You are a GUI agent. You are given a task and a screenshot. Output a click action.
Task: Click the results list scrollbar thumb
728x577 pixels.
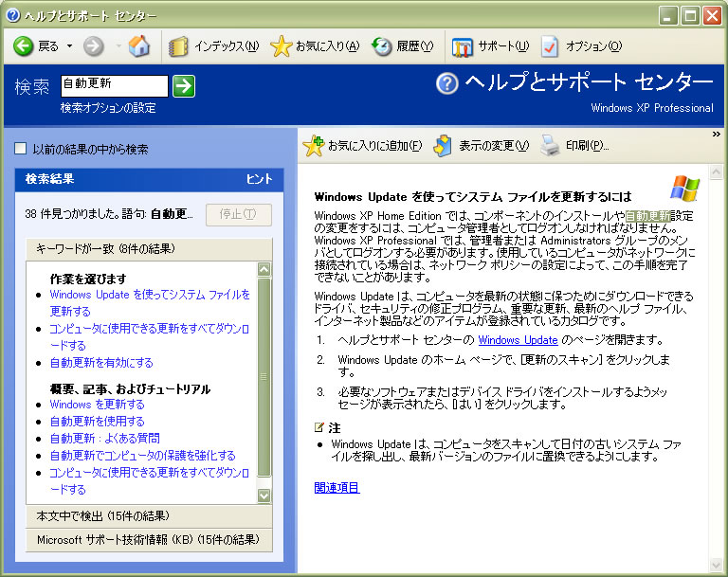(x=264, y=377)
